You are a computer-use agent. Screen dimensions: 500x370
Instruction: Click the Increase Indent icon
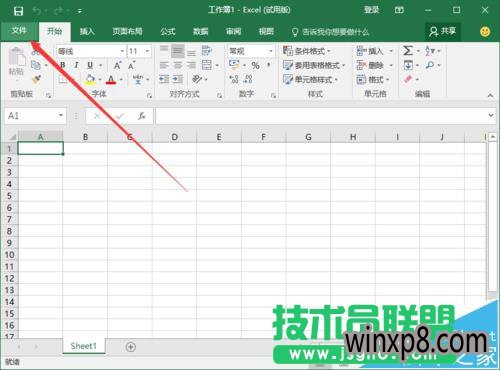pyautogui.click(x=178, y=79)
